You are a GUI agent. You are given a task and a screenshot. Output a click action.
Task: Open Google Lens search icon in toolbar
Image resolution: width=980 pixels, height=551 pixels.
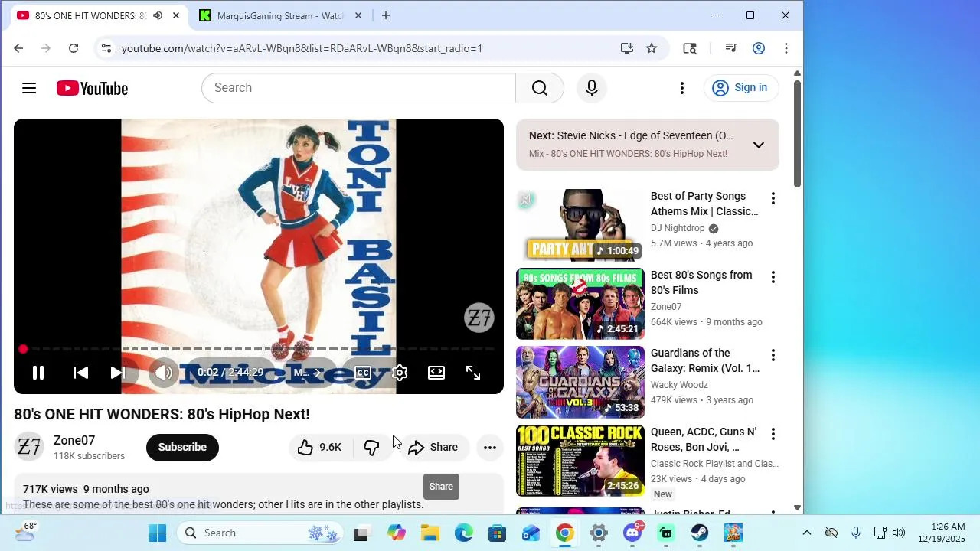click(x=690, y=48)
